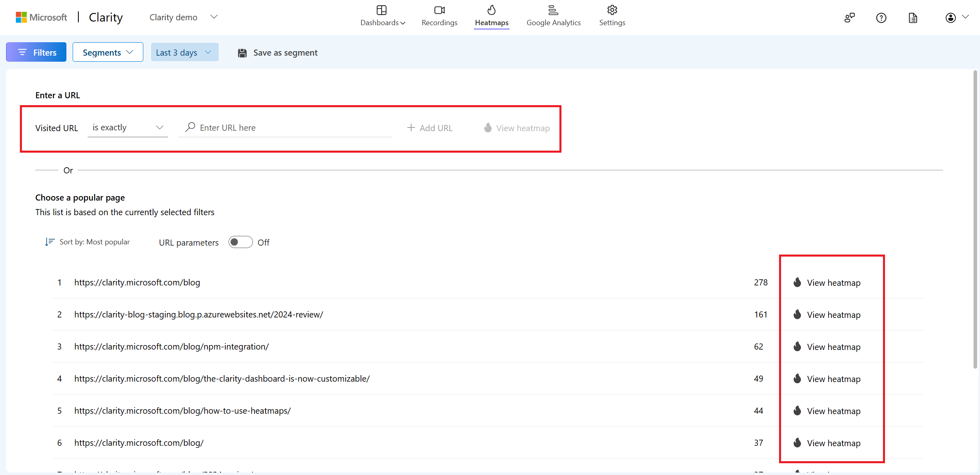Click the Google Analytics icon

coord(553,10)
